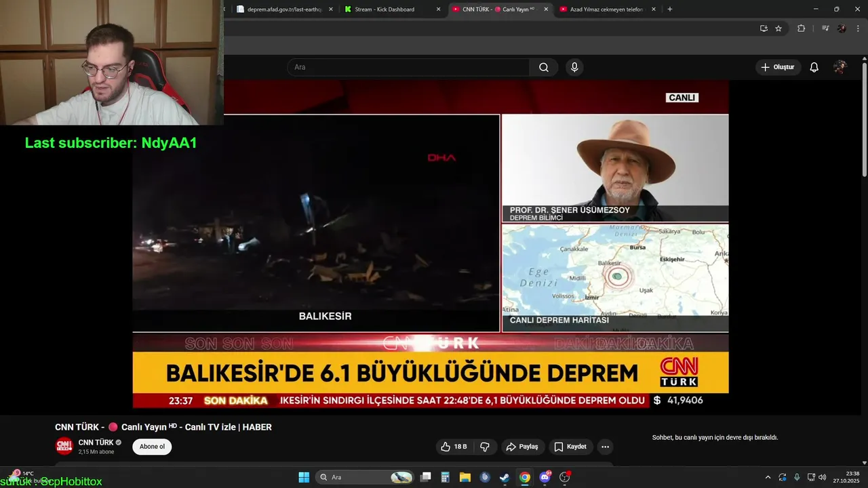868x488 pixels.
Task: Open the CNN TÜRK channel name link
Action: click(96, 443)
